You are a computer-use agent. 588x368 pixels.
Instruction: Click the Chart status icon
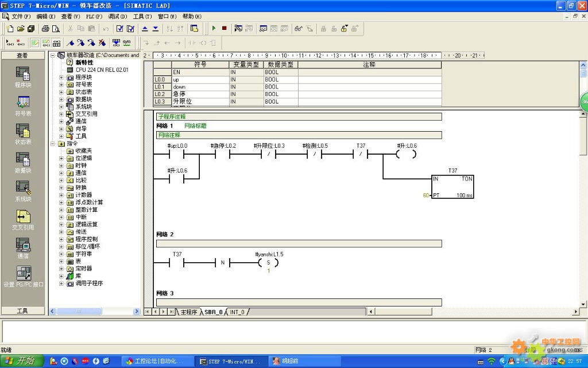click(x=263, y=29)
